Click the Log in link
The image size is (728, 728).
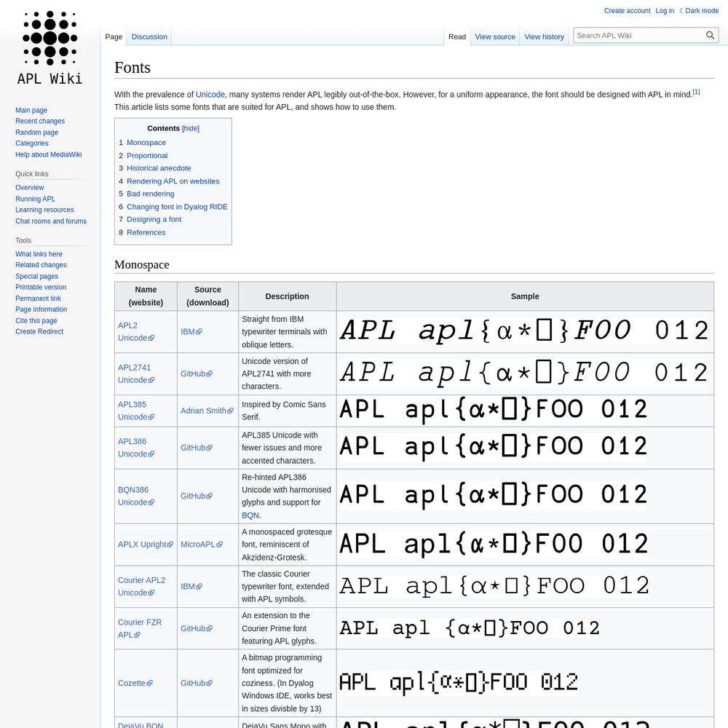(665, 11)
